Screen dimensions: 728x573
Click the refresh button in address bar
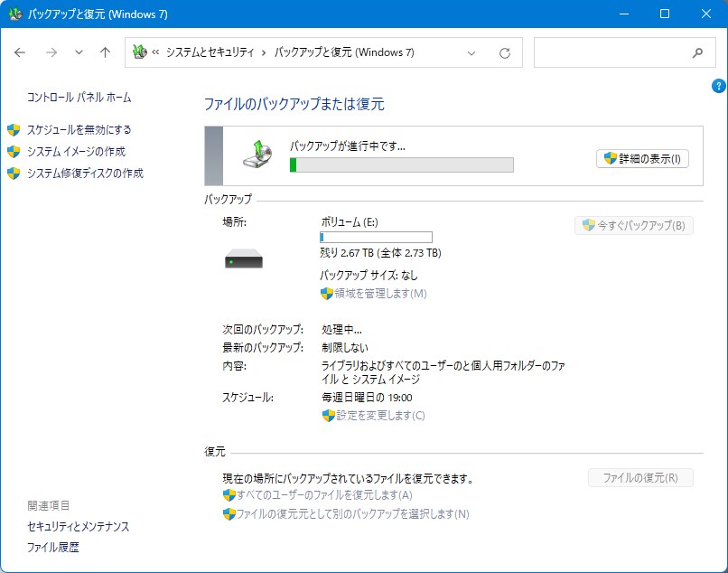click(x=505, y=52)
